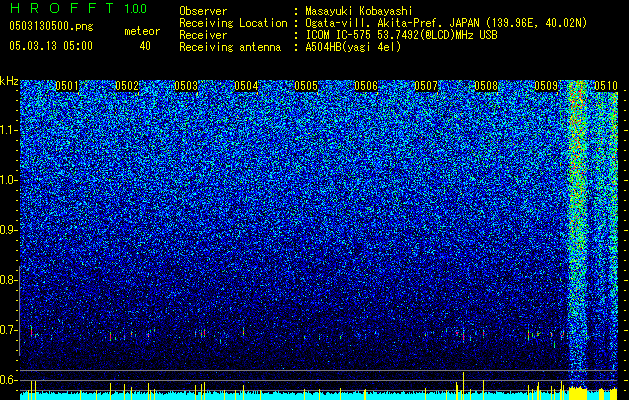Click the Receiving Location label

point(233,23)
